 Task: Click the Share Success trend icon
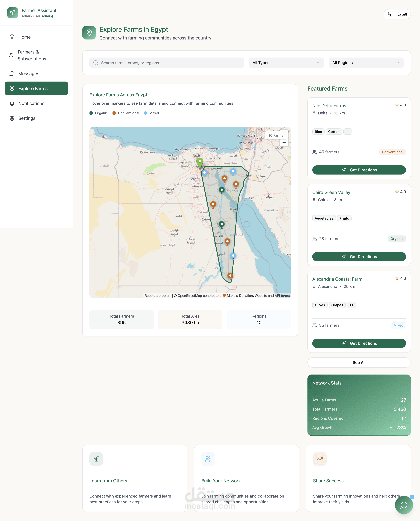[320, 459]
